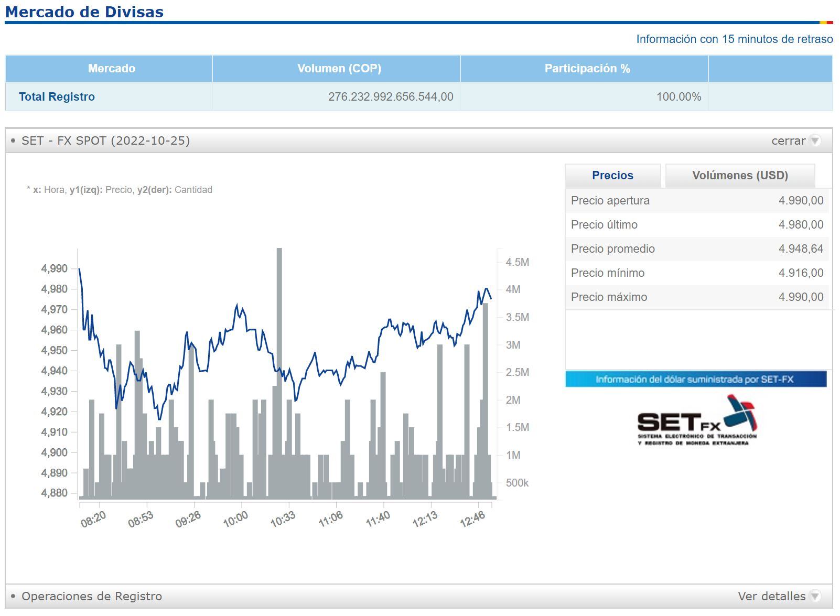Image resolution: width=840 pixels, height=616 pixels.
Task: Collapse the panel using cerrar text
Action: pyautogui.click(x=788, y=141)
